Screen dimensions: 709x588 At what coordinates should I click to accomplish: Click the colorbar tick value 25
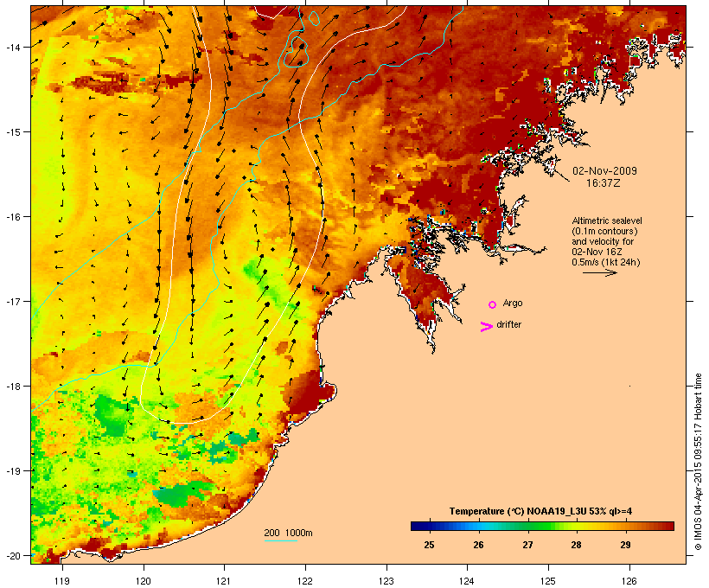pyautogui.click(x=429, y=545)
